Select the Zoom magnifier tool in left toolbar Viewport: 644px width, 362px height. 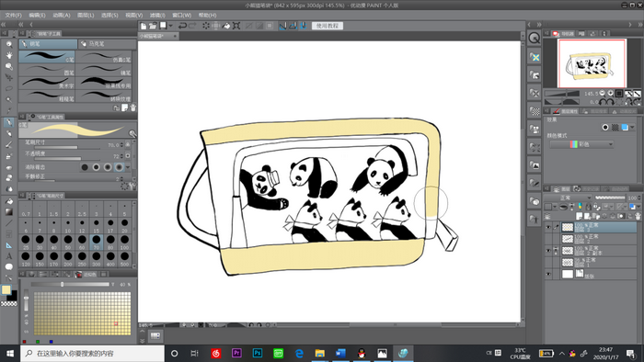(8, 44)
